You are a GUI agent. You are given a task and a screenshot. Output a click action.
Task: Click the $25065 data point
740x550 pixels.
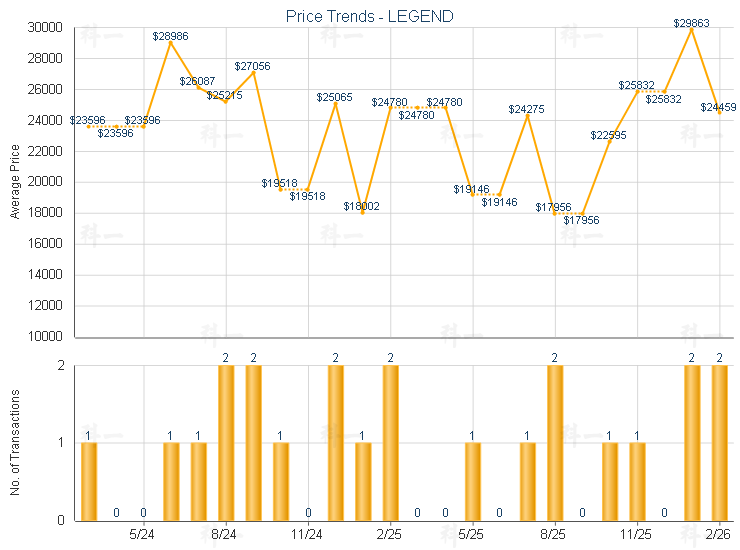coord(335,103)
